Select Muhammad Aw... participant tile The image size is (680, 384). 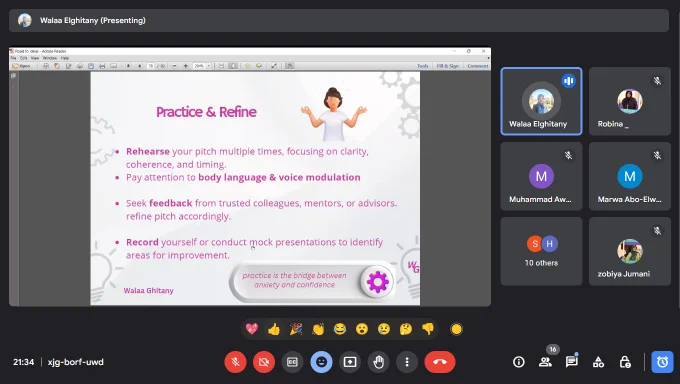541,176
